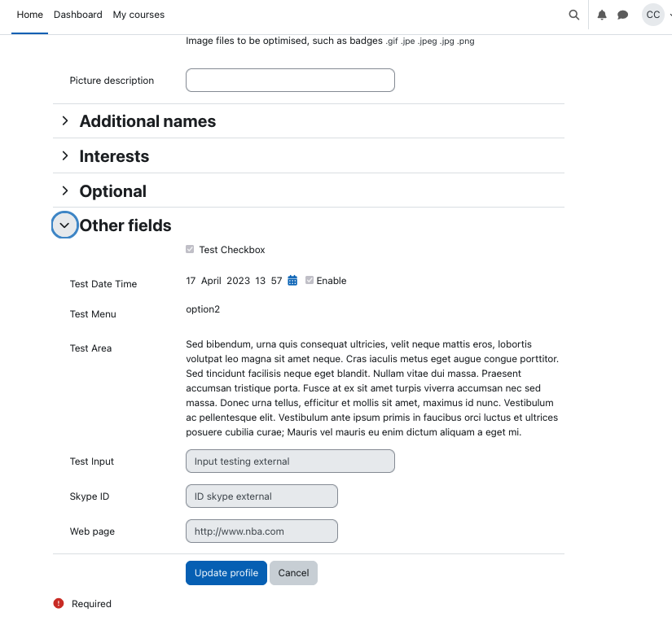The width and height of the screenshot is (672, 621).
Task: Click the Update profile button
Action: point(226,573)
